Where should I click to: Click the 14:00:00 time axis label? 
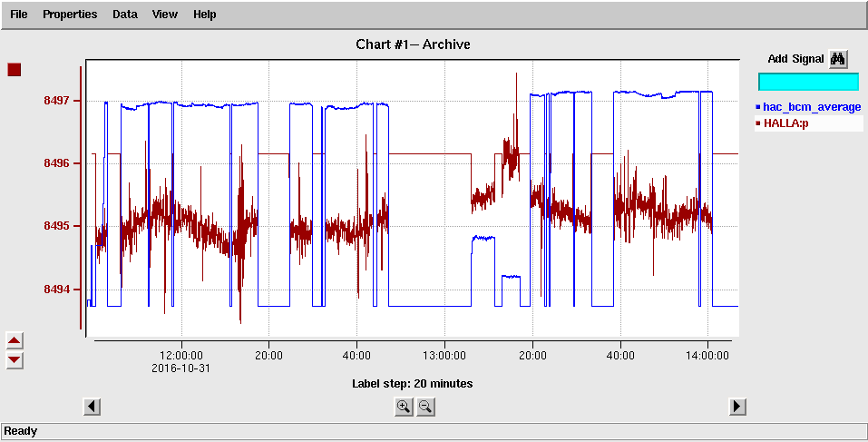point(708,356)
